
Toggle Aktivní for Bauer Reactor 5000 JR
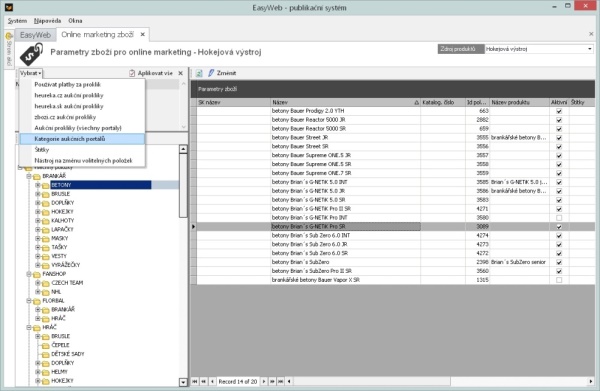click(559, 120)
